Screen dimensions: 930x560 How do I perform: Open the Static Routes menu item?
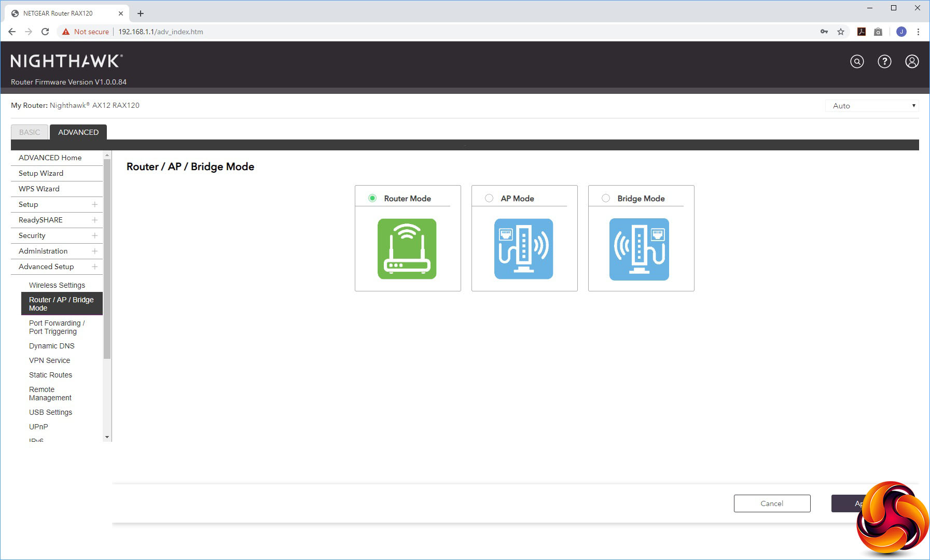tap(50, 375)
